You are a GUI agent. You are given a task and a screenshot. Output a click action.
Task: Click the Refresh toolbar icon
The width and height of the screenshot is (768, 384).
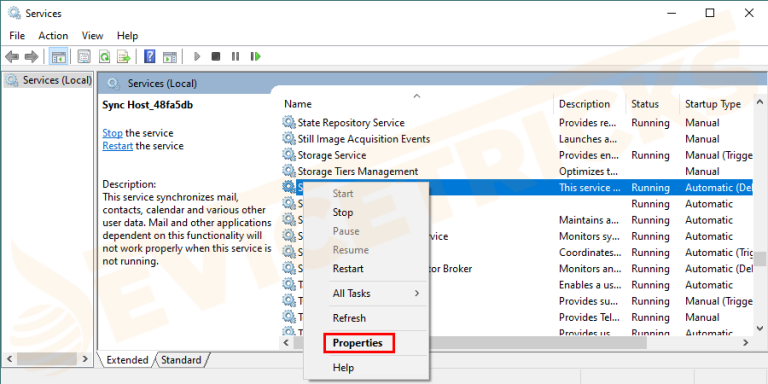tap(104, 57)
